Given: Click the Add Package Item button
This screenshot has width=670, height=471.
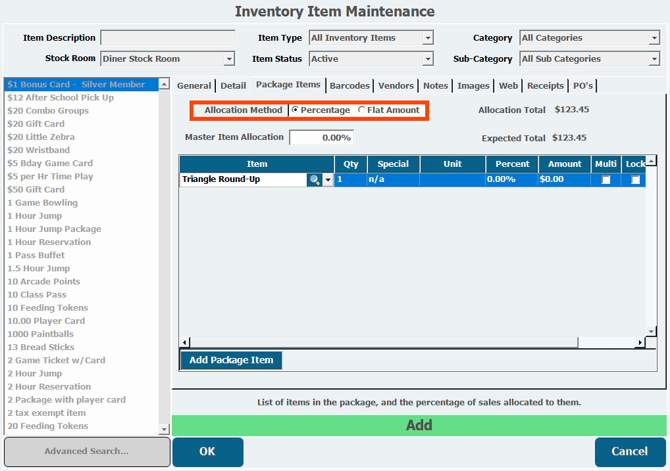Looking at the screenshot, I should click(231, 360).
